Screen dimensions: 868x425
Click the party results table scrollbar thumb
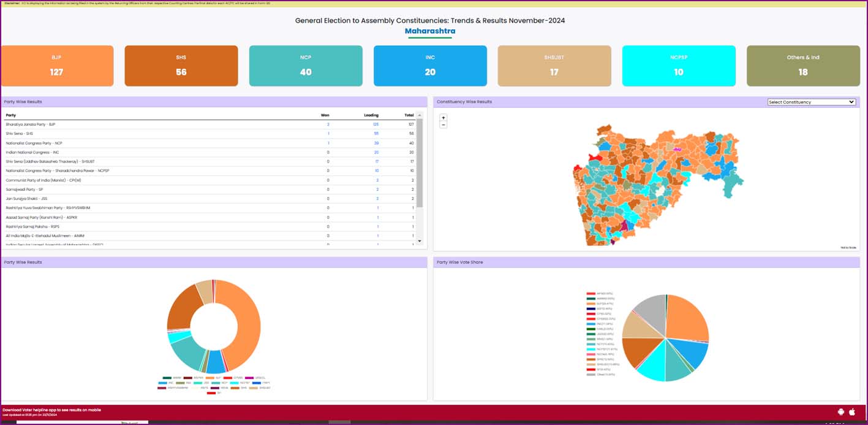click(x=420, y=163)
